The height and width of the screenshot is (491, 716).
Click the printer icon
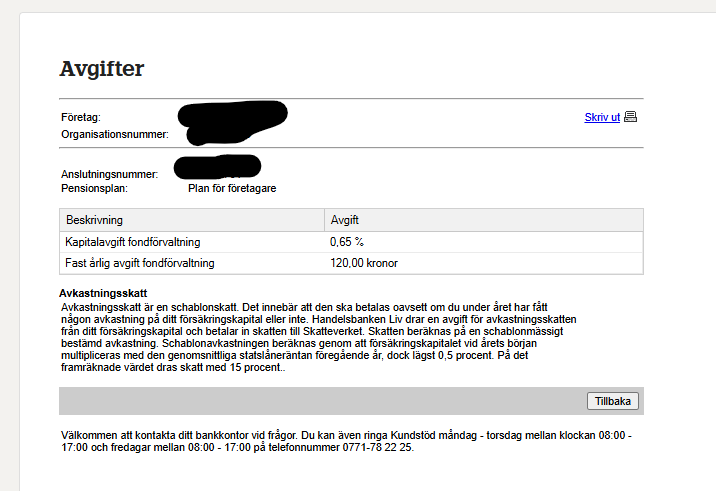pos(630,117)
